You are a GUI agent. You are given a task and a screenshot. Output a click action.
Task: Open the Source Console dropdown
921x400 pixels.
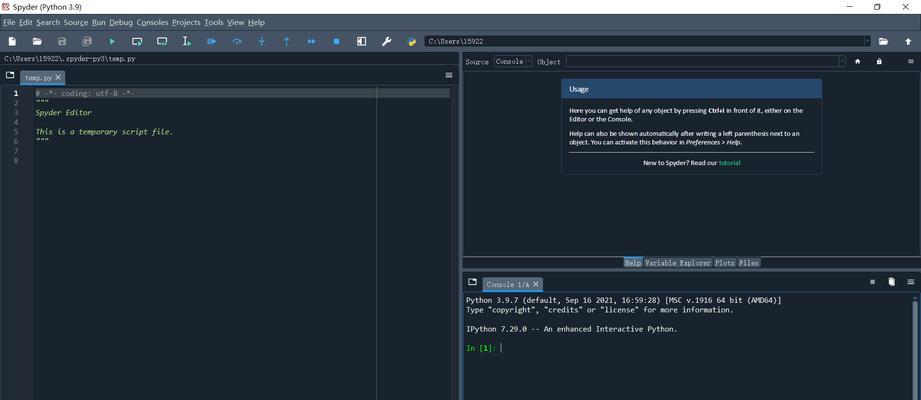513,61
